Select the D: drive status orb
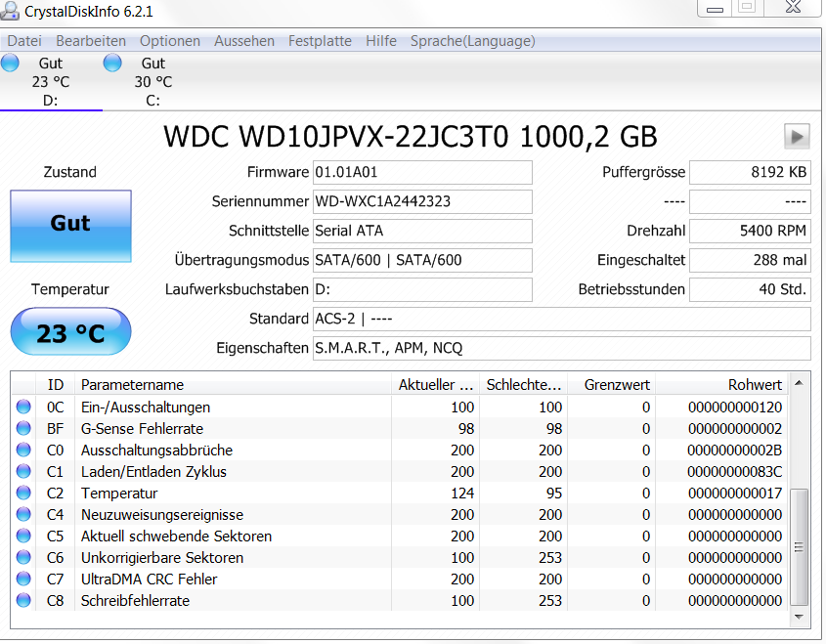The image size is (826, 644). [10, 63]
